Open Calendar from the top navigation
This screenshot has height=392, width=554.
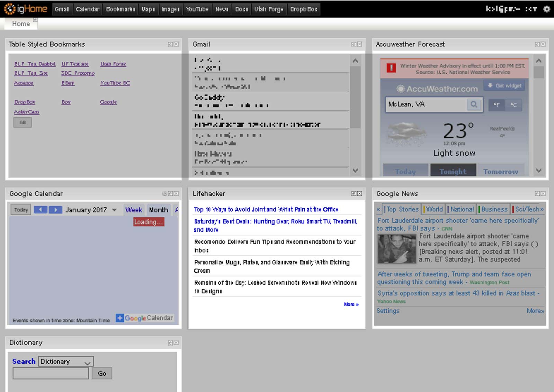point(88,9)
